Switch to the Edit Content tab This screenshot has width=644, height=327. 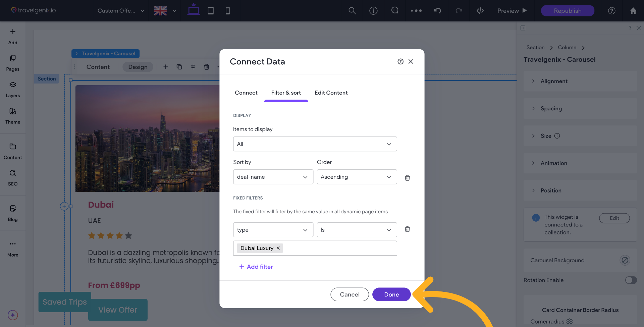pos(331,93)
